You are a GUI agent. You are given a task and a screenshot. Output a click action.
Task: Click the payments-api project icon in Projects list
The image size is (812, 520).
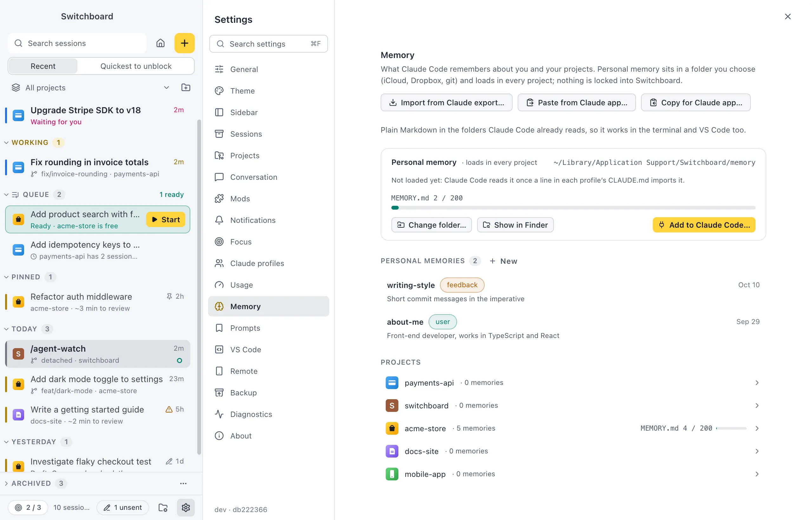coord(392,383)
